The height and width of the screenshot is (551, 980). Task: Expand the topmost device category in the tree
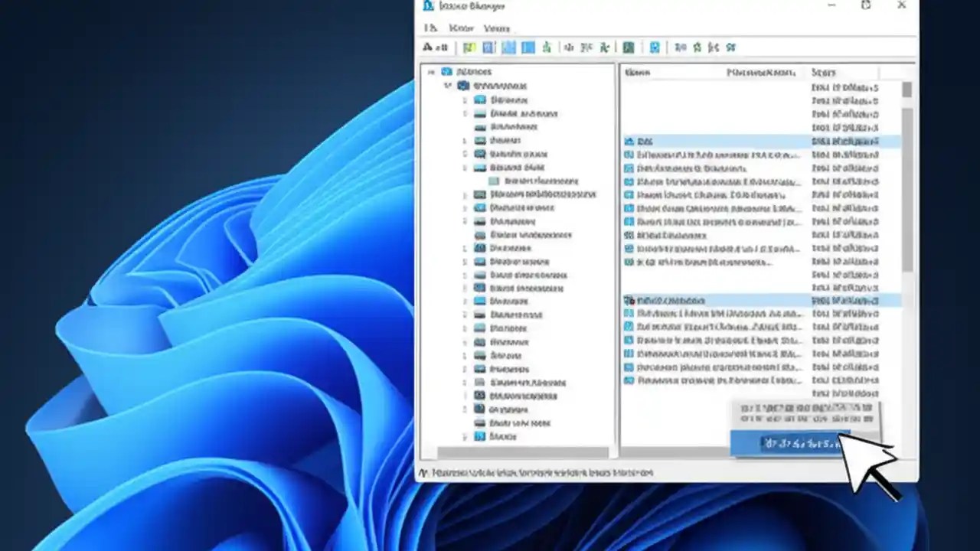coord(465,99)
